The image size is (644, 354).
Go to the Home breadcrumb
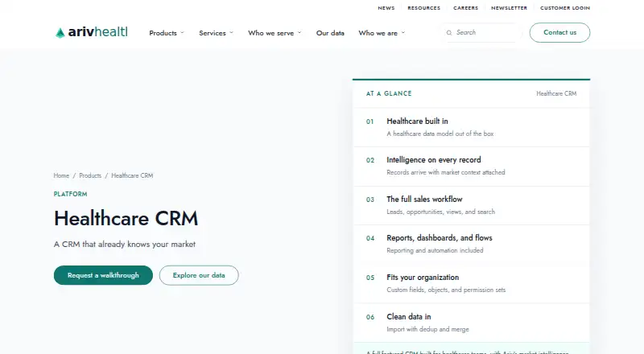click(61, 175)
